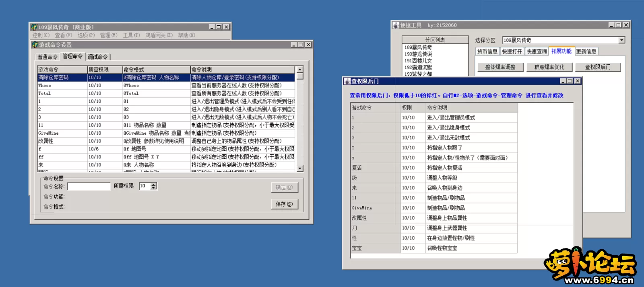Viewport: 644px width, 287px height.
Task: Click 进入/退出隐身模式 in 查权限后门
Action: click(448, 128)
